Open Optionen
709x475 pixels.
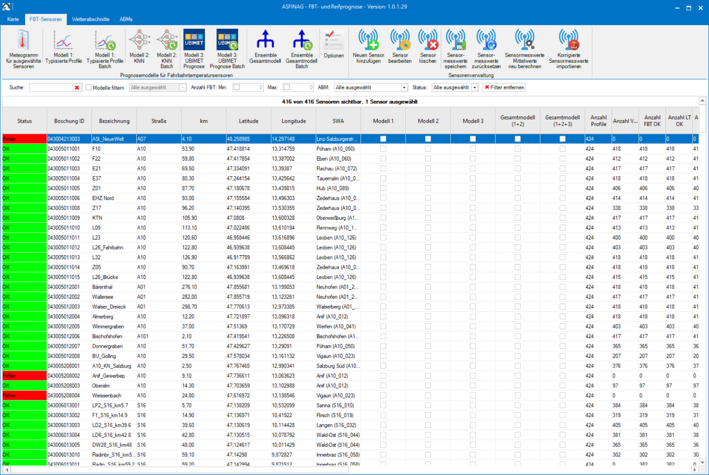[x=334, y=44]
